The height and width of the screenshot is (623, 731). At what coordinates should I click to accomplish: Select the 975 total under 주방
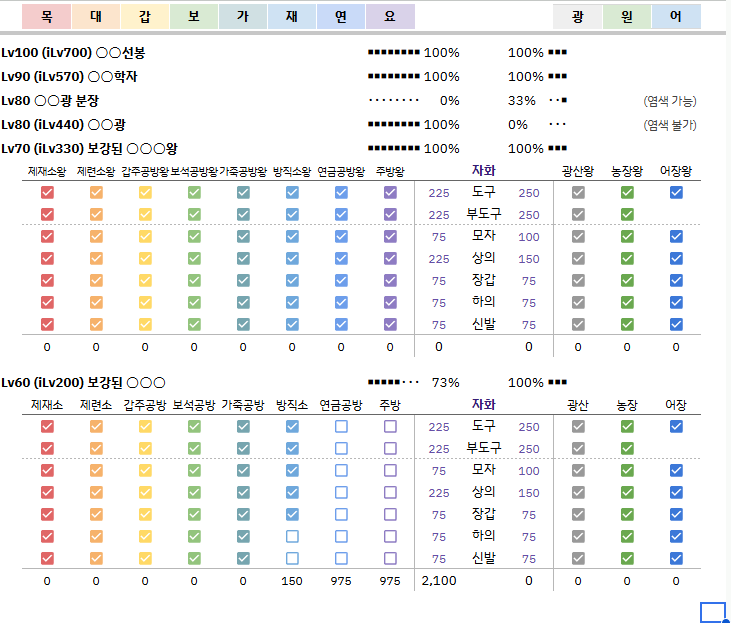[x=390, y=581]
